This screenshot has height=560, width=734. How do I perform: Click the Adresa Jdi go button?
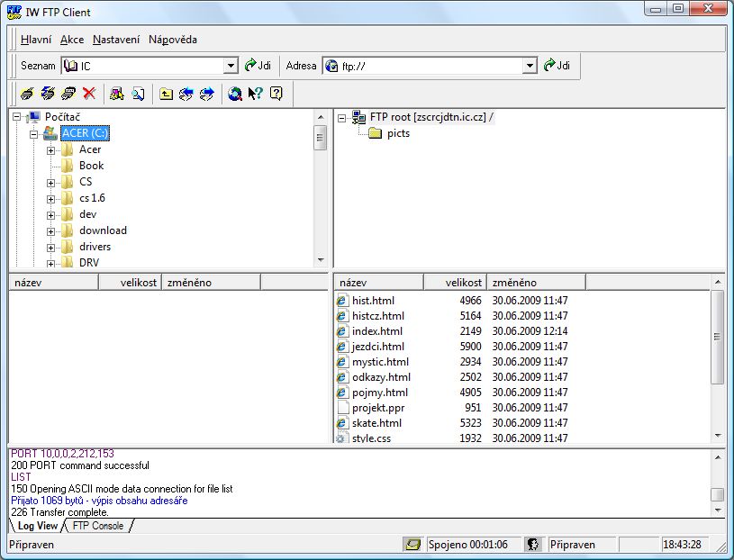[557, 66]
